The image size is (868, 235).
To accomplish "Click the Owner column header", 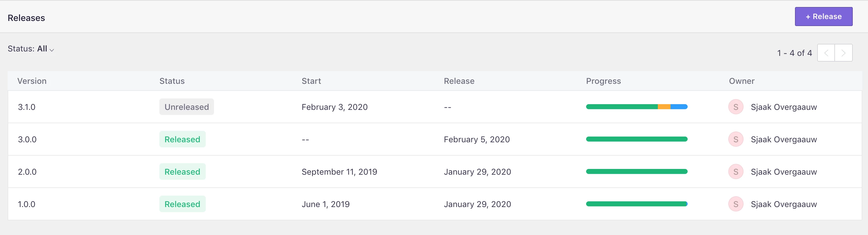I will [742, 81].
